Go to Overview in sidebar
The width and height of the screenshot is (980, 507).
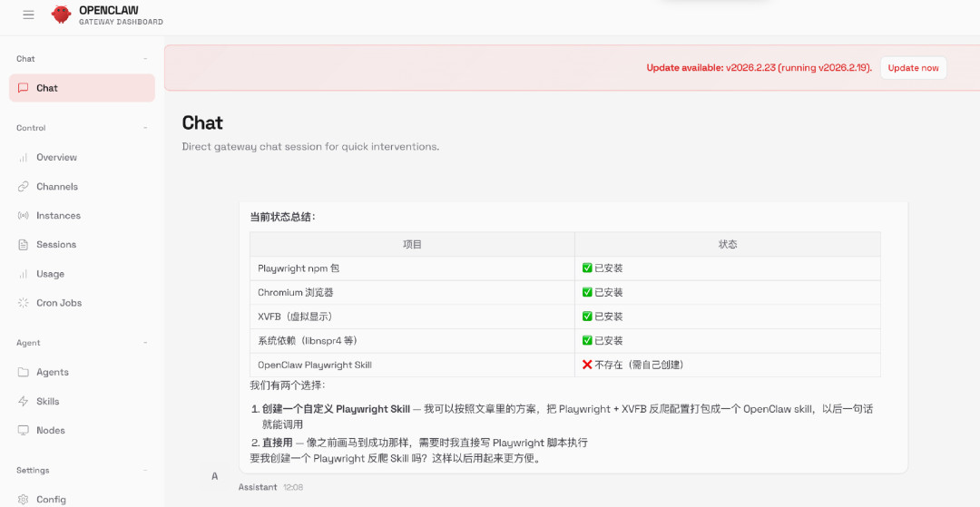coord(82,157)
